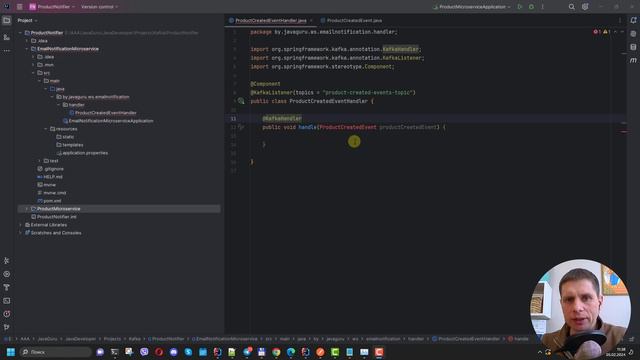
Task: Open the Notifications bell icon
Action: (633, 20)
